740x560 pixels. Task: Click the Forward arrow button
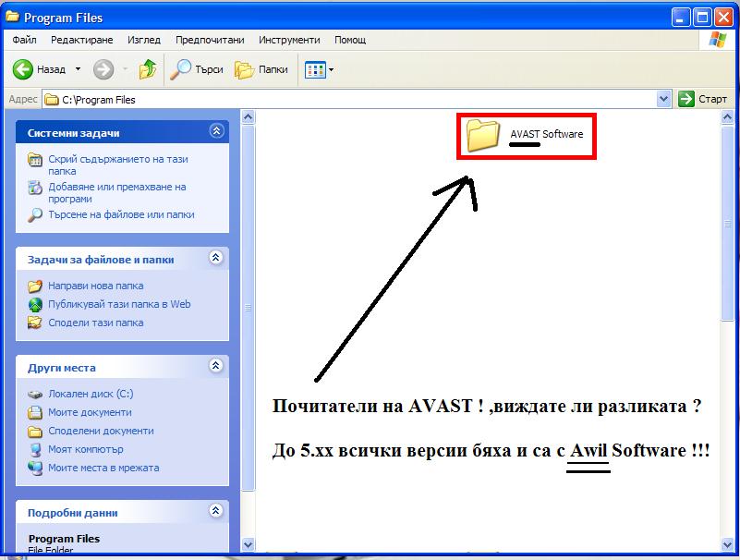[x=103, y=69]
